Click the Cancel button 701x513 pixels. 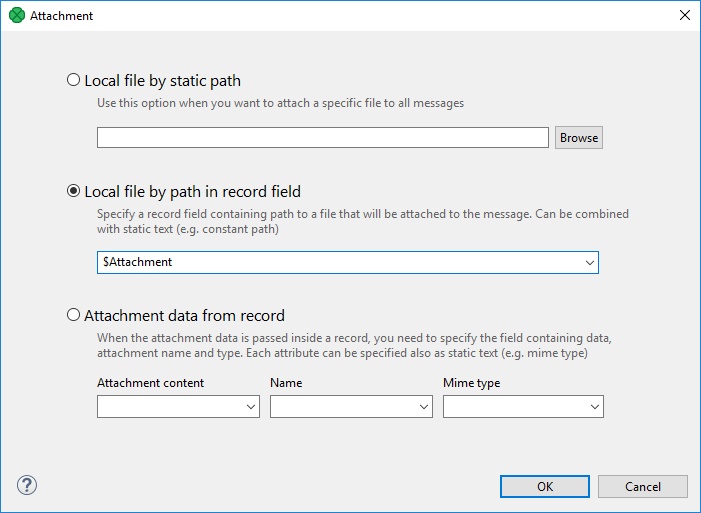click(643, 487)
